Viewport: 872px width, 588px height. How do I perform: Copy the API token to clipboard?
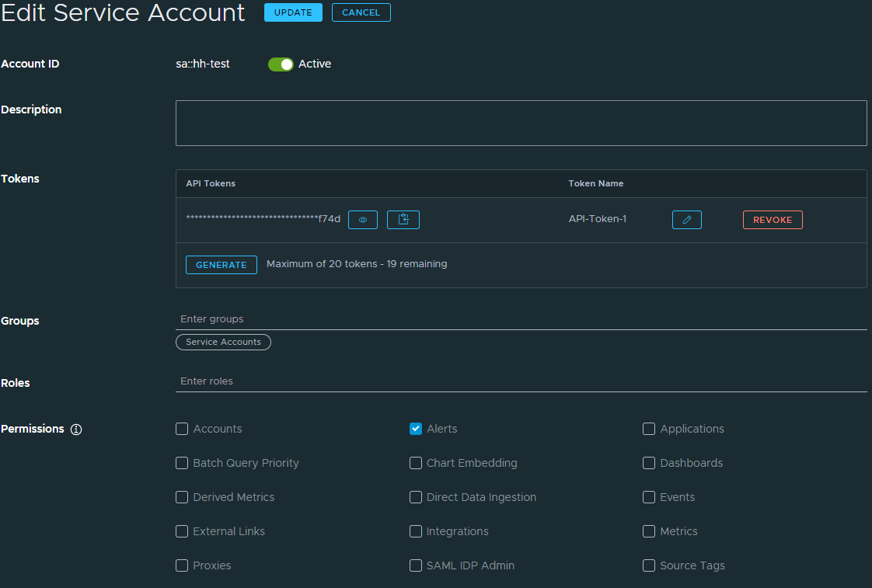point(403,220)
